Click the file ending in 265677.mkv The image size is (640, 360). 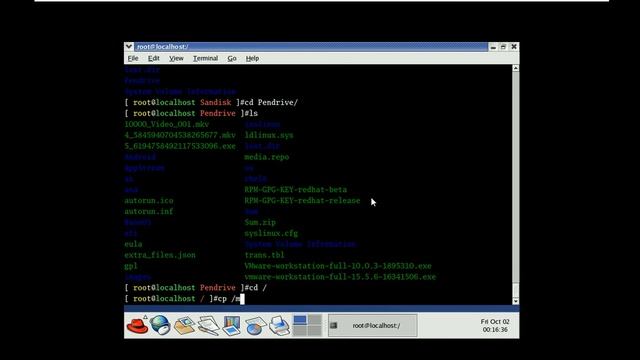tap(180, 135)
